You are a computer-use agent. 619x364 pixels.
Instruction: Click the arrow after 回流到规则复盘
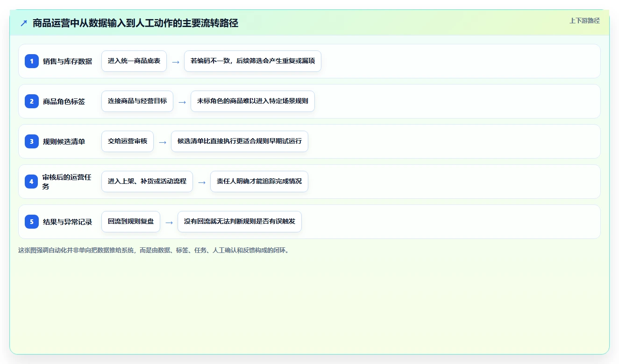point(169,222)
